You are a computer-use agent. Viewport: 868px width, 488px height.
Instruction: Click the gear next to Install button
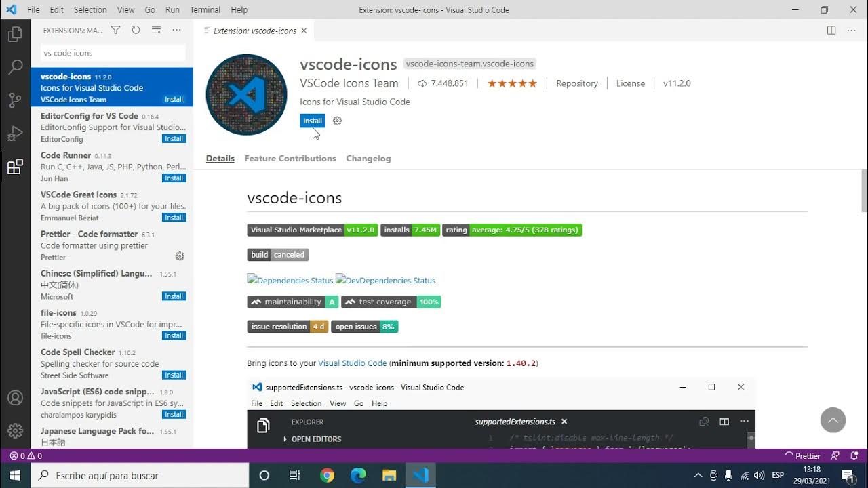[x=337, y=121]
